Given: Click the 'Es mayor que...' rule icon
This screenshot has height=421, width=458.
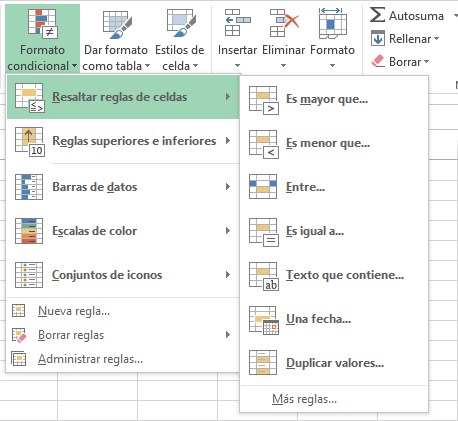Looking at the screenshot, I should 264,100.
